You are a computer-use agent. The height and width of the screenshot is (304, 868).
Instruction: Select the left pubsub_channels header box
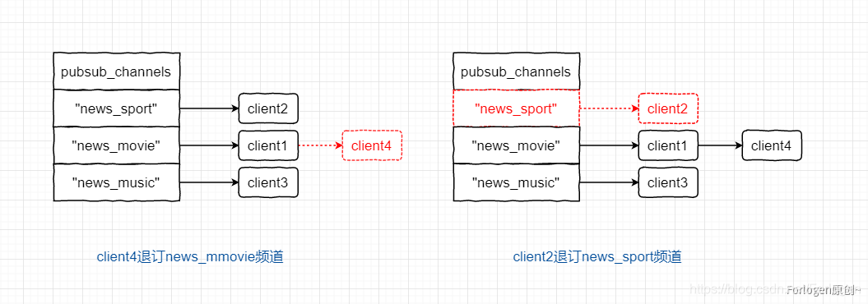(116, 71)
